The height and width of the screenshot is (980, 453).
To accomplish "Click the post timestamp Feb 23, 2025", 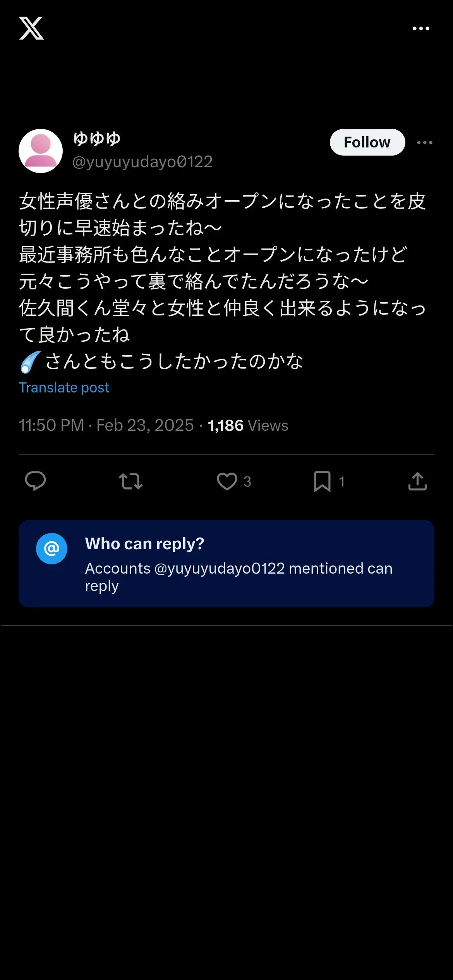I will pyautogui.click(x=145, y=425).
